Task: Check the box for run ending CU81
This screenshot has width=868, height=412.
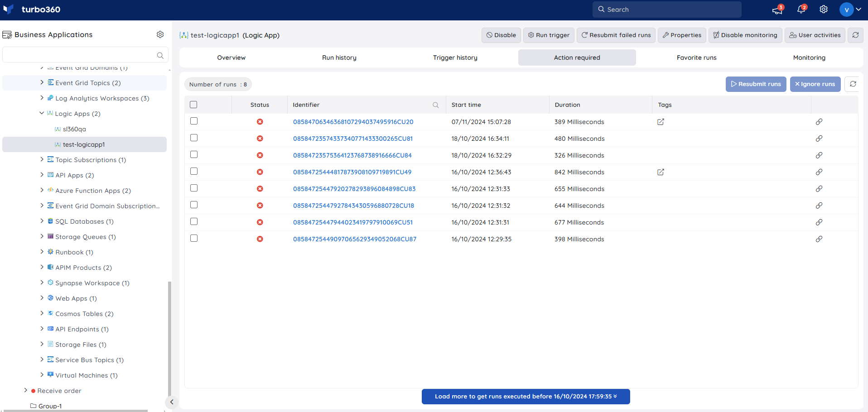Action: [x=194, y=138]
